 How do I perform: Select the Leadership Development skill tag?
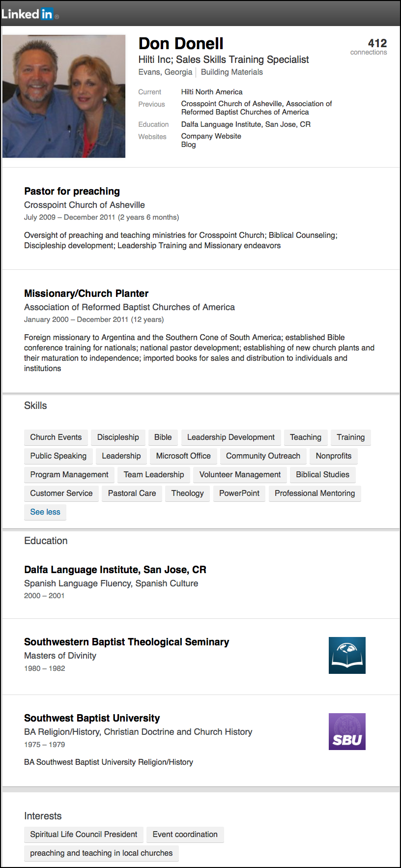coord(231,437)
